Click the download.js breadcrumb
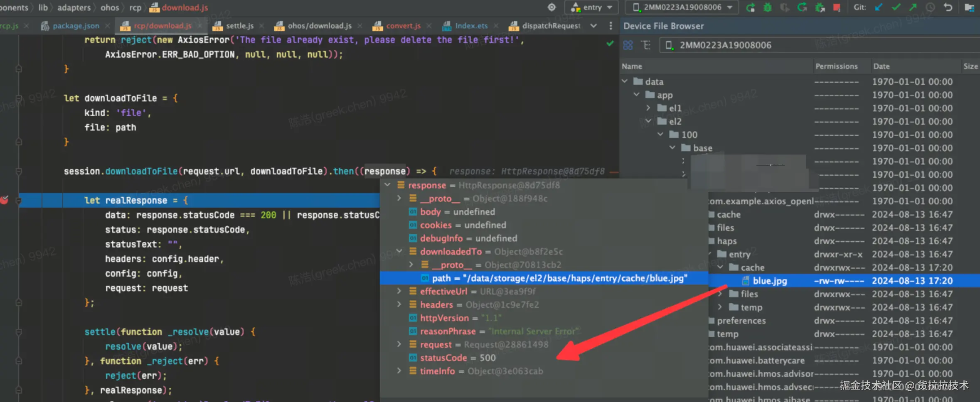Viewport: 980px width, 402px height. pos(179,7)
